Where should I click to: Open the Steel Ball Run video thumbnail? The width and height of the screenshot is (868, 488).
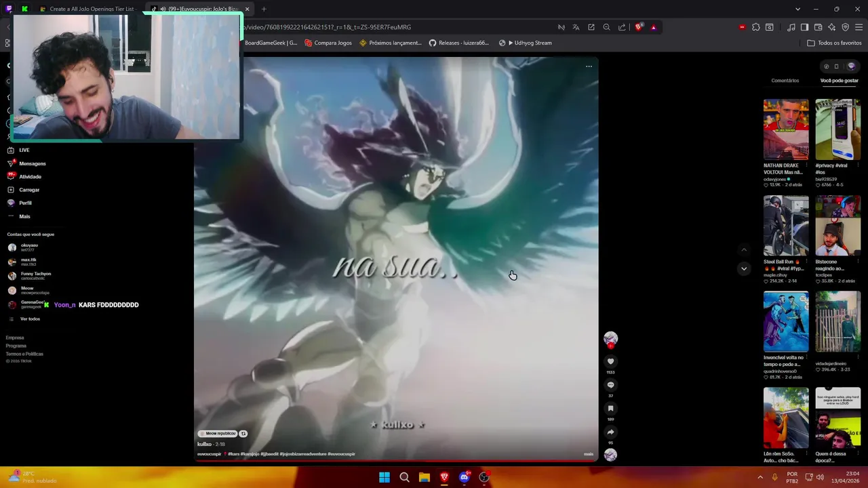[x=786, y=226]
